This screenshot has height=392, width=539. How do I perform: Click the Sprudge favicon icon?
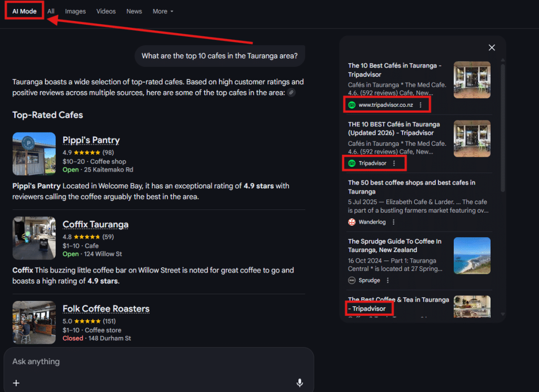point(352,280)
